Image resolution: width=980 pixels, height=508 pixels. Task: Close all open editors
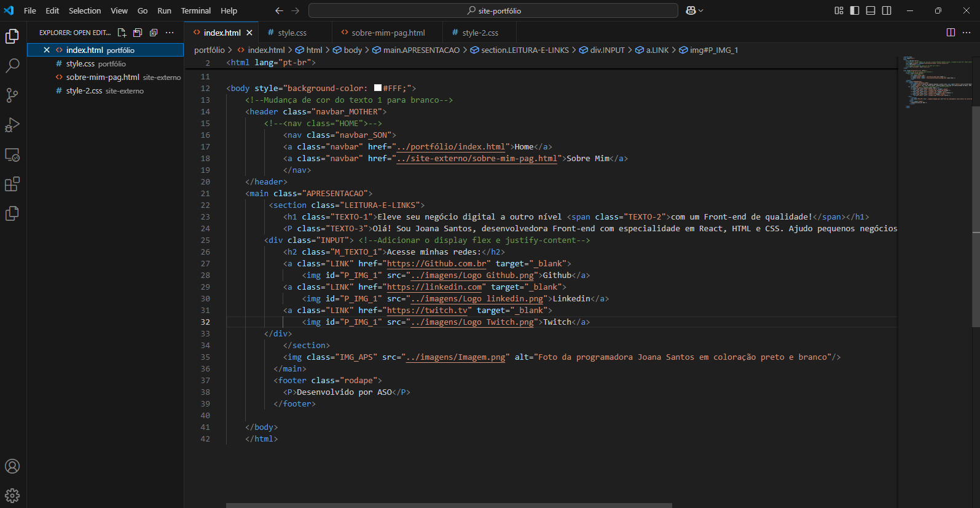[154, 33]
